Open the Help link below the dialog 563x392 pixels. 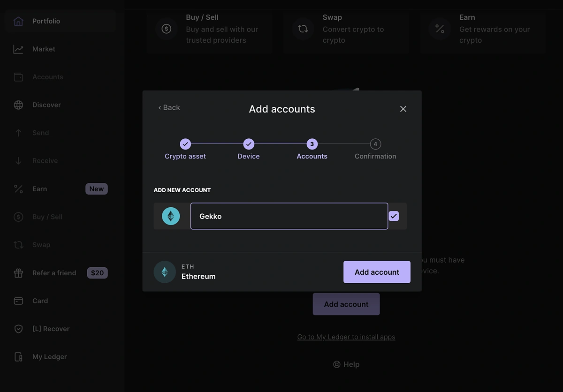point(346,364)
